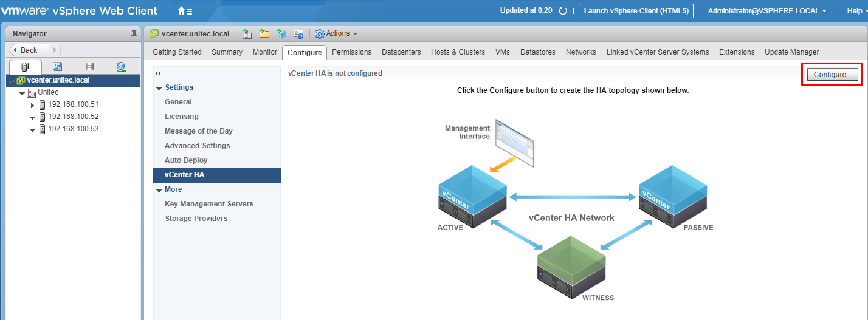Open the vSphere home menu icon
Viewport: 868px width, 320px height.
click(x=185, y=11)
